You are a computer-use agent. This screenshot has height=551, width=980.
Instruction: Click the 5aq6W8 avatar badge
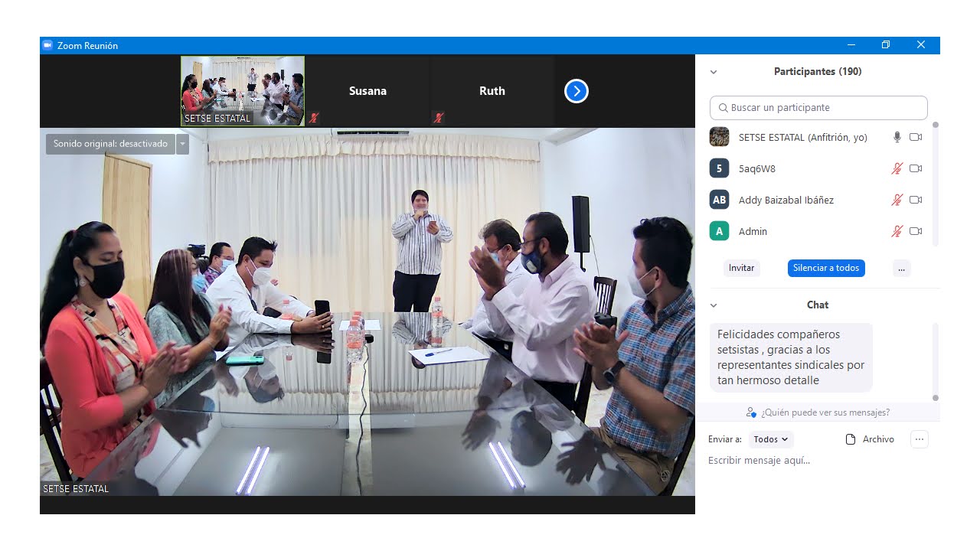coord(719,168)
